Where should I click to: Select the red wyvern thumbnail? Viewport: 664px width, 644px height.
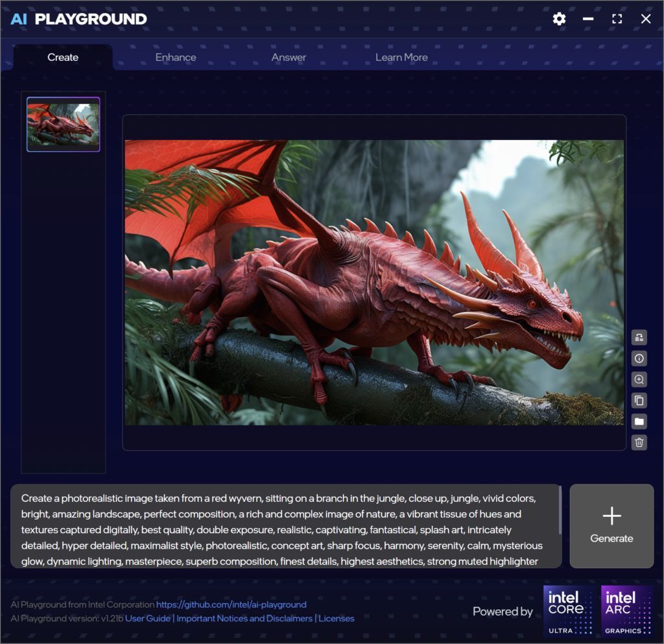click(x=64, y=124)
